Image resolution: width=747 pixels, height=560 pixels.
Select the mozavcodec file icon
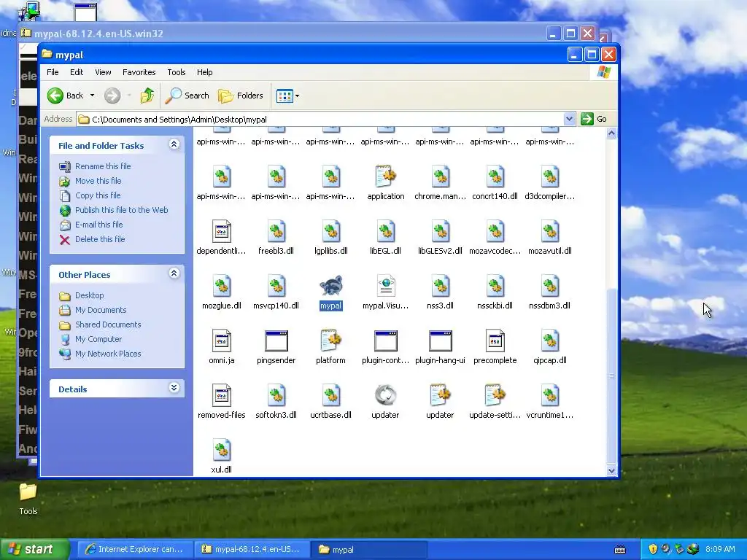(x=495, y=231)
